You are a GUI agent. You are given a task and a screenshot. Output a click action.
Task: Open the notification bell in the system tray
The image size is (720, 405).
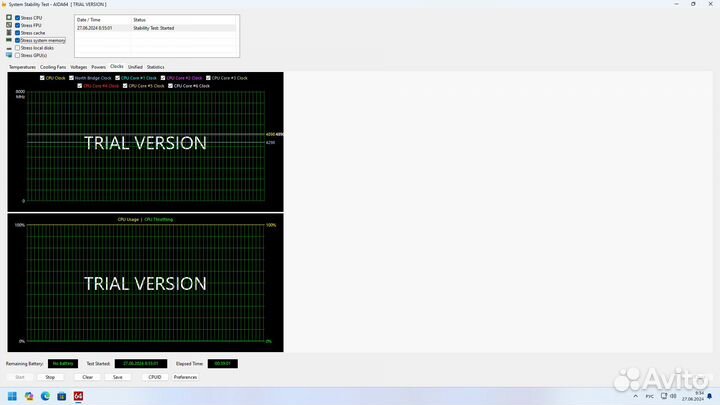[709, 396]
